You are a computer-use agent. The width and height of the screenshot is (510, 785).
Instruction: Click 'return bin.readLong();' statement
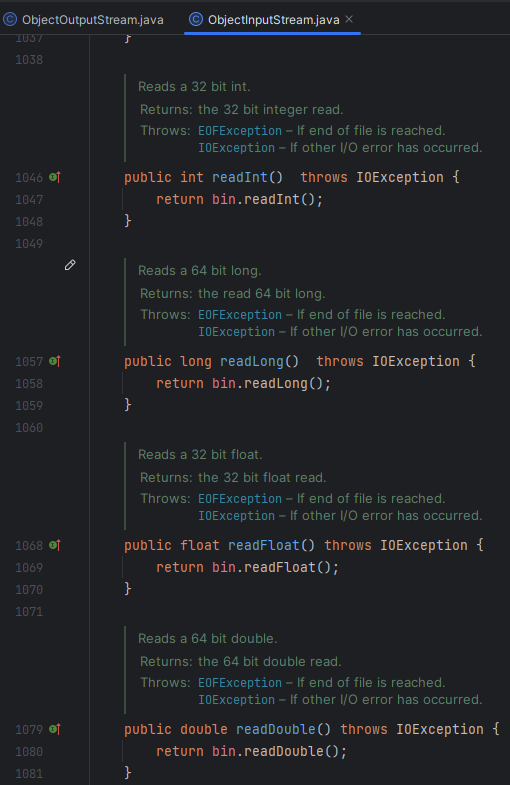[243, 383]
